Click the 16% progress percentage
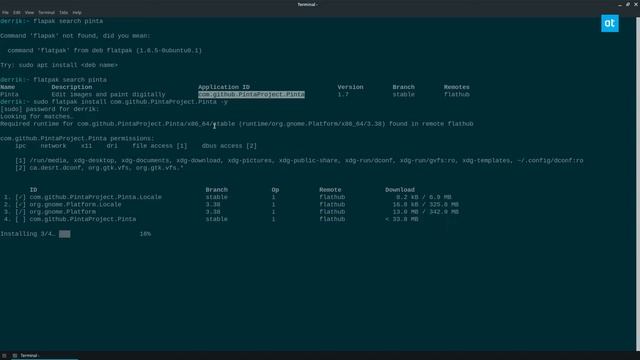Viewport: 640px width, 360px height. click(145, 234)
